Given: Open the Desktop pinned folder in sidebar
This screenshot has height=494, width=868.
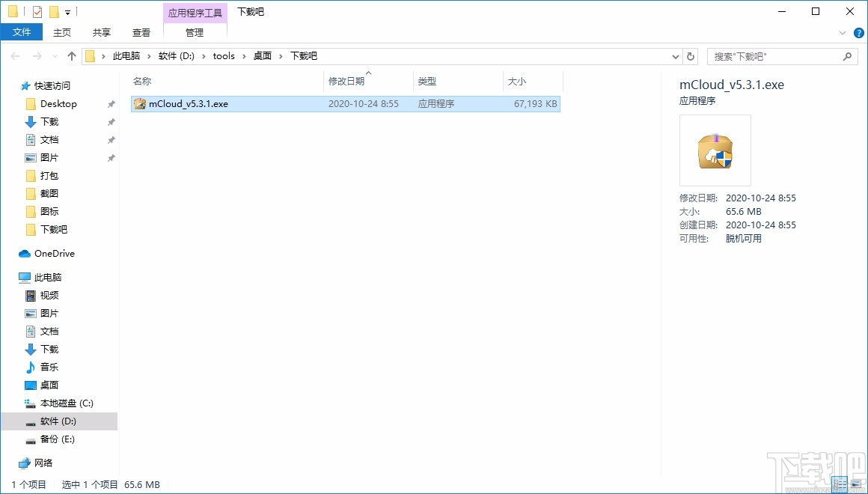Looking at the screenshot, I should (58, 103).
